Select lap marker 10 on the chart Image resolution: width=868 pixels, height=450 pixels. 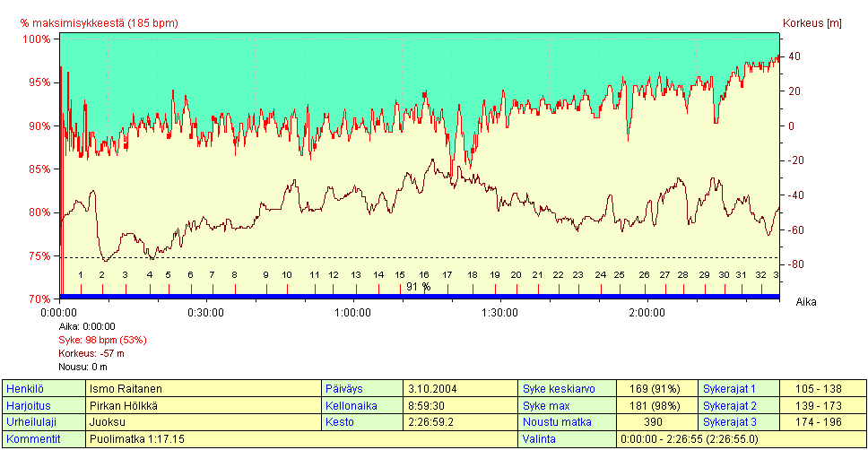pyautogui.click(x=286, y=275)
